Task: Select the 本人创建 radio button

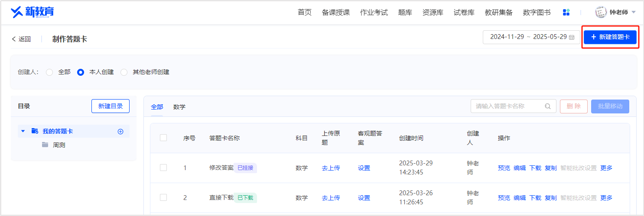Action: [x=81, y=72]
